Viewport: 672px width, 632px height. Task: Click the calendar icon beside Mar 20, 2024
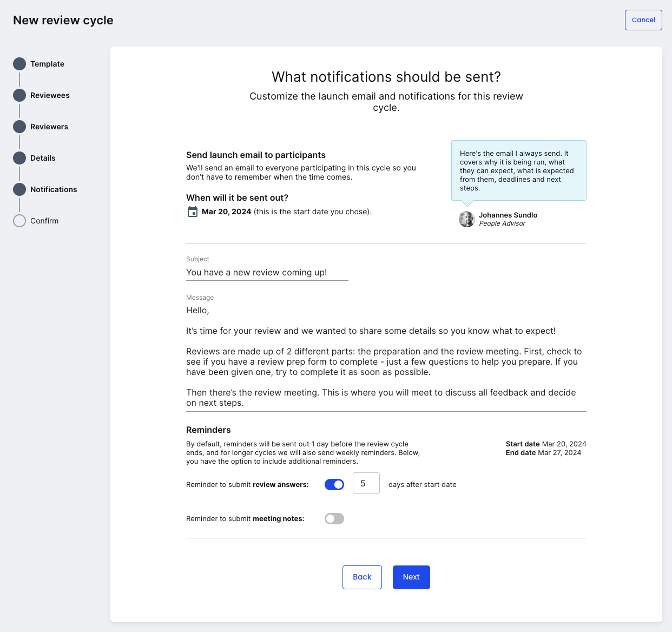[193, 212]
